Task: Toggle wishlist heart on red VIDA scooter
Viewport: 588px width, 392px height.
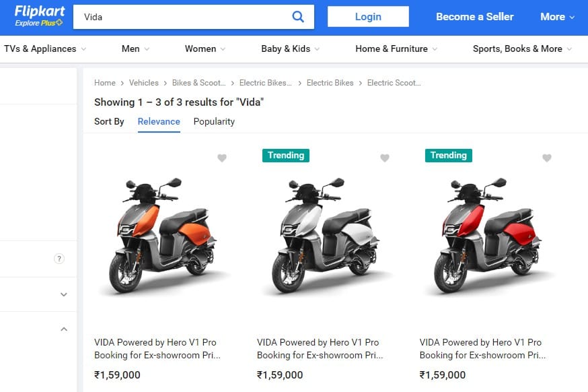Action: (x=547, y=158)
